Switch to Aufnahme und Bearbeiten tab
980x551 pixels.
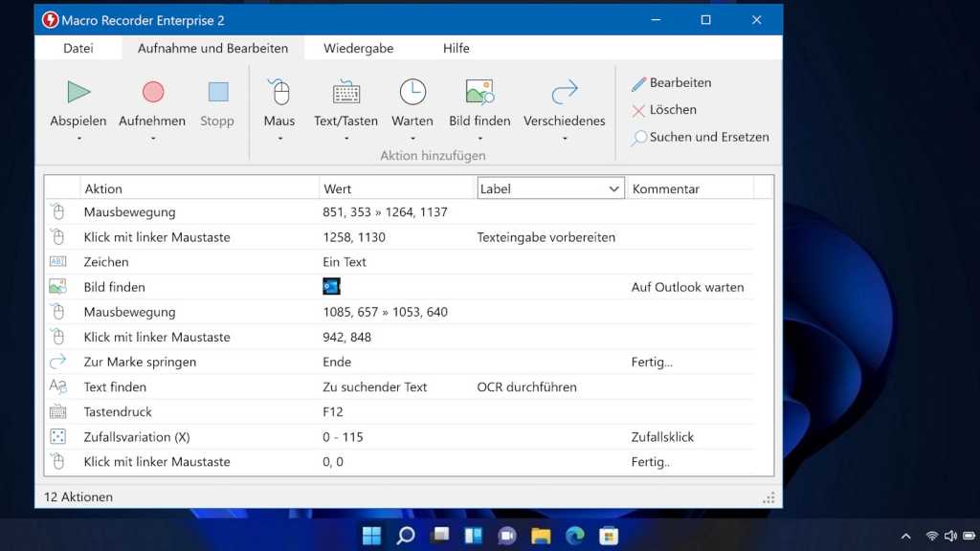(213, 48)
